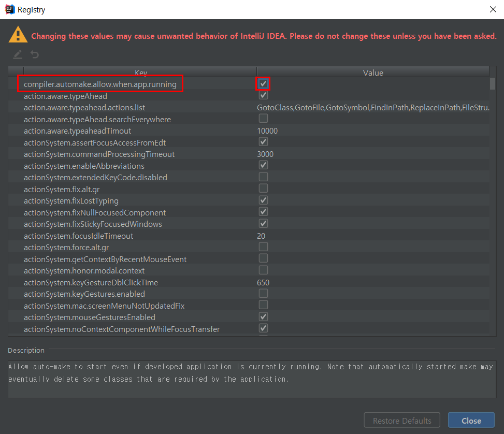Image resolution: width=504 pixels, height=434 pixels.
Task: Select actionSystem.mouseGesturesEnabled key
Action: [x=90, y=317]
